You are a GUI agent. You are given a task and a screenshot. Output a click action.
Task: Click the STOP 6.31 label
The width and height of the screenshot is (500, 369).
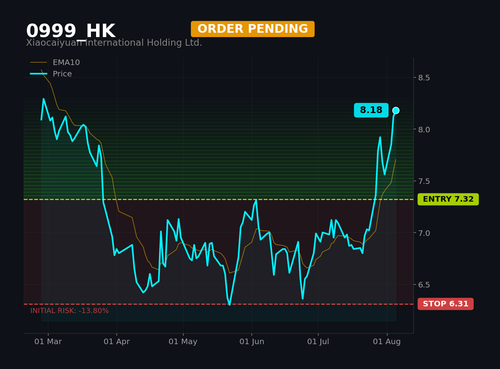(445, 304)
